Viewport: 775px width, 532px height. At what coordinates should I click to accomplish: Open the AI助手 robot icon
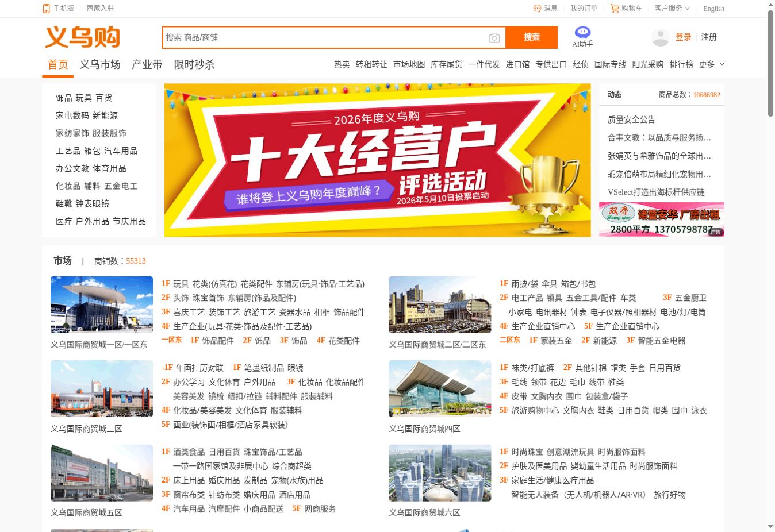[x=582, y=33]
